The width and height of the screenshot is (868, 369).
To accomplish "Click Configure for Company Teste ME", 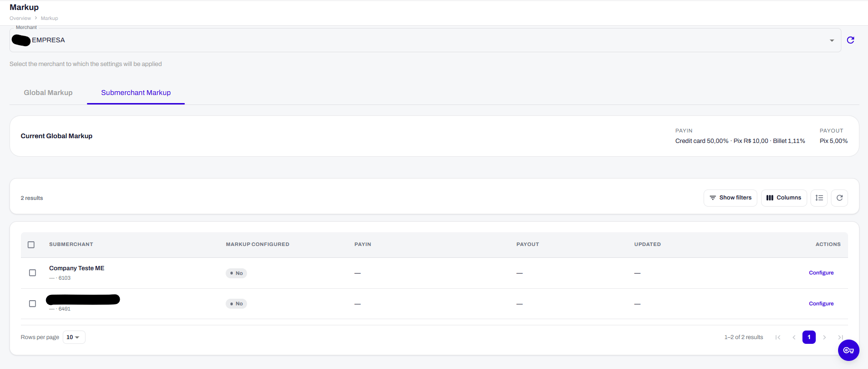I will click(821, 273).
